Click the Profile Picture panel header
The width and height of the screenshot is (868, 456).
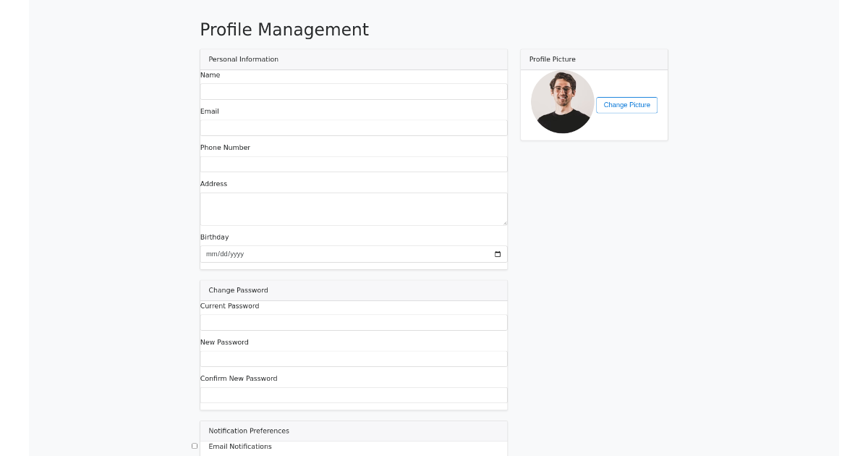(552, 59)
